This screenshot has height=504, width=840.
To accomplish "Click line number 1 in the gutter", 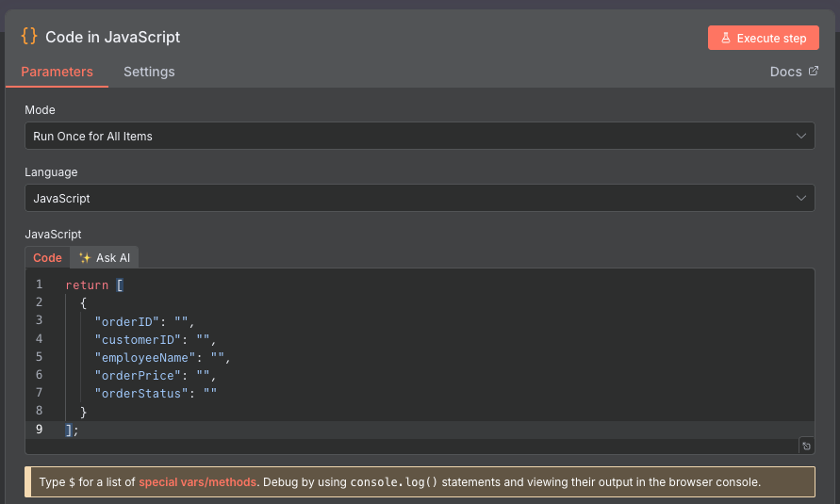I will click(39, 285).
